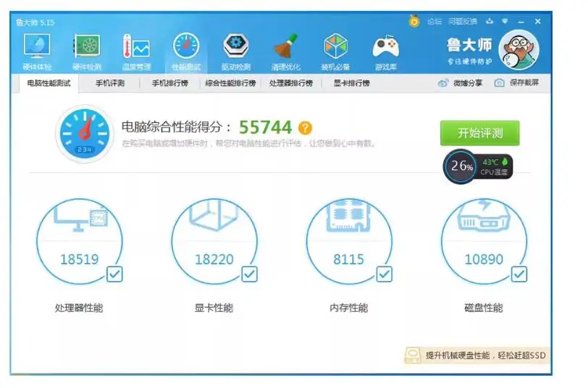Open 游戏库 game library icon
This screenshot has height=388, width=588.
[x=385, y=51]
